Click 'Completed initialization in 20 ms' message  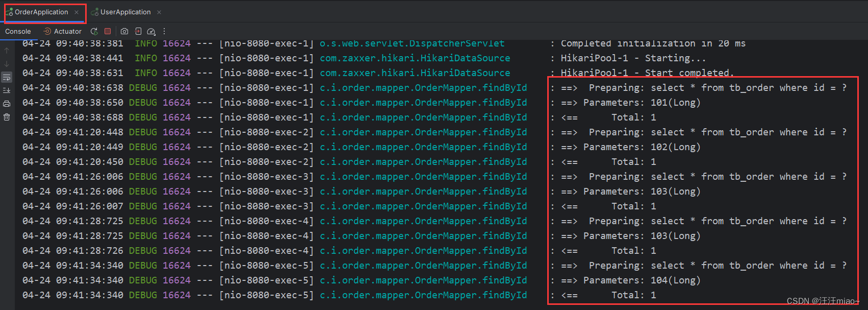point(653,43)
